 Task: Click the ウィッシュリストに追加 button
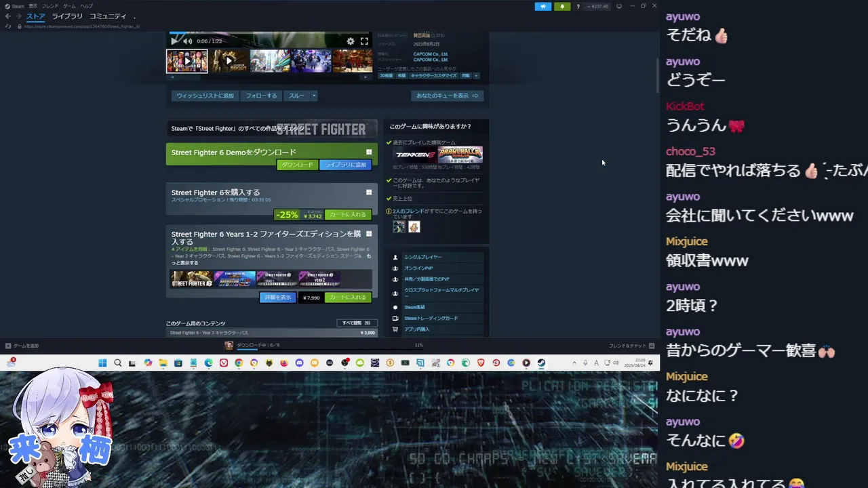[x=205, y=96]
